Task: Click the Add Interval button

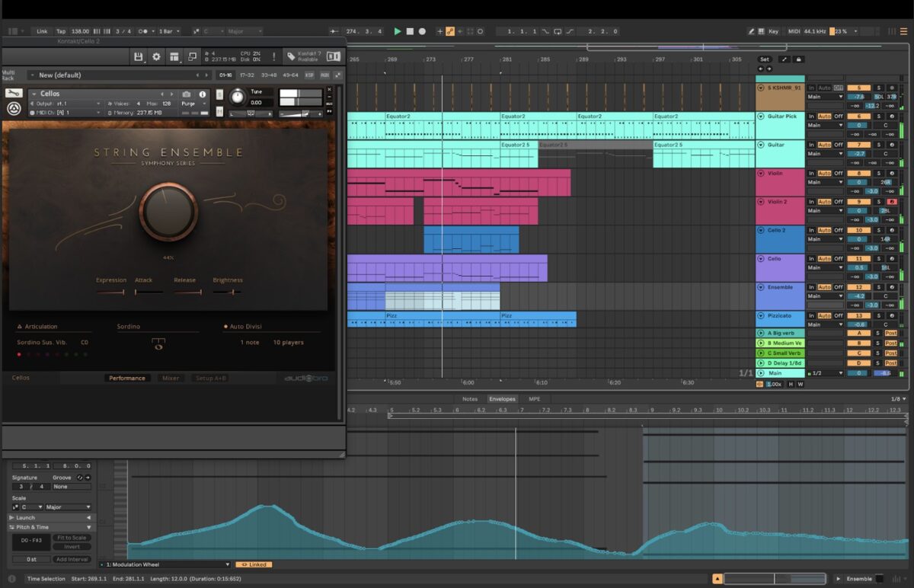Action: (72, 559)
